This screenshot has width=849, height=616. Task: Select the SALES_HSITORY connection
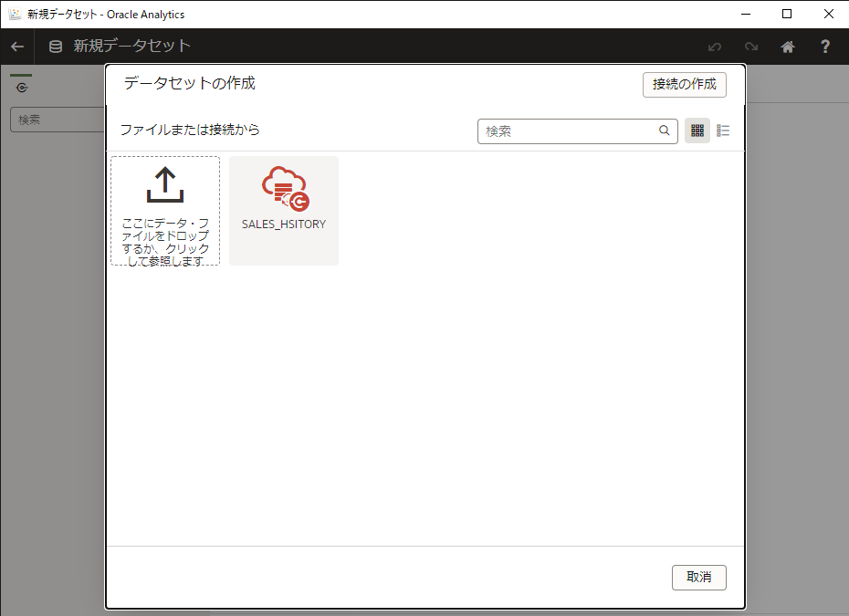[284, 211]
